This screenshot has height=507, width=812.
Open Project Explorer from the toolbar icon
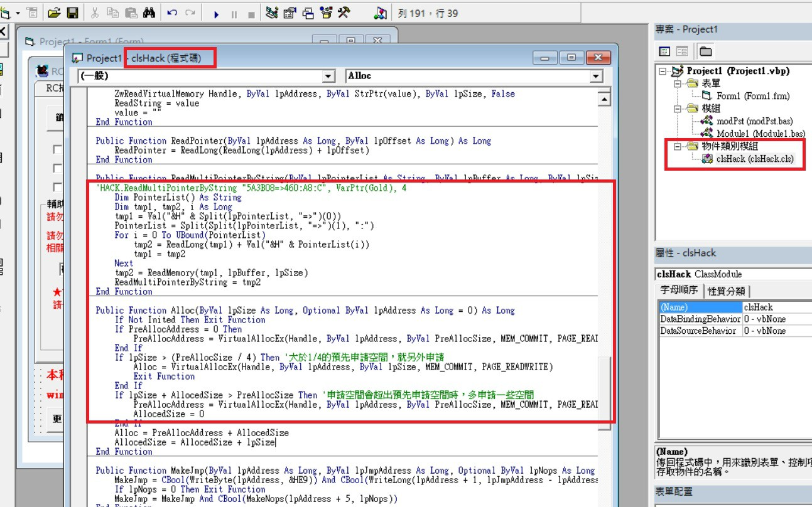(271, 13)
